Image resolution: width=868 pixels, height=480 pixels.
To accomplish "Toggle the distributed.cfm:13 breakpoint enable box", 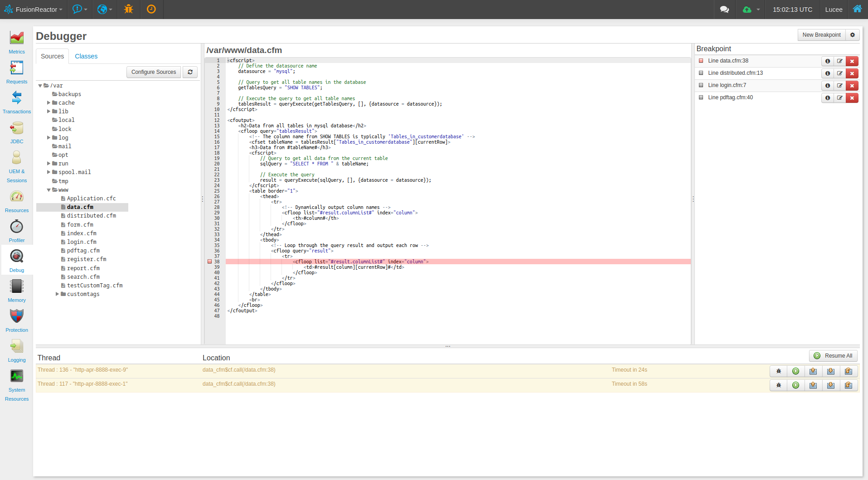I will [701, 73].
